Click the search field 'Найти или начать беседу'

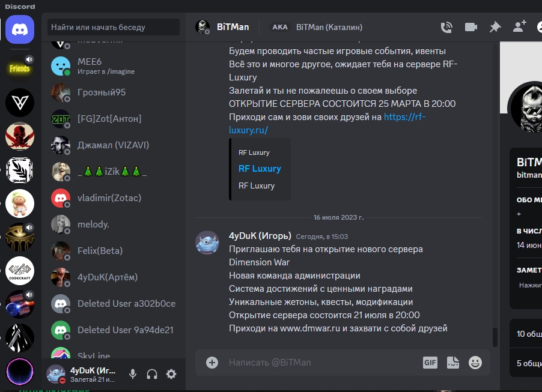pyautogui.click(x=114, y=27)
